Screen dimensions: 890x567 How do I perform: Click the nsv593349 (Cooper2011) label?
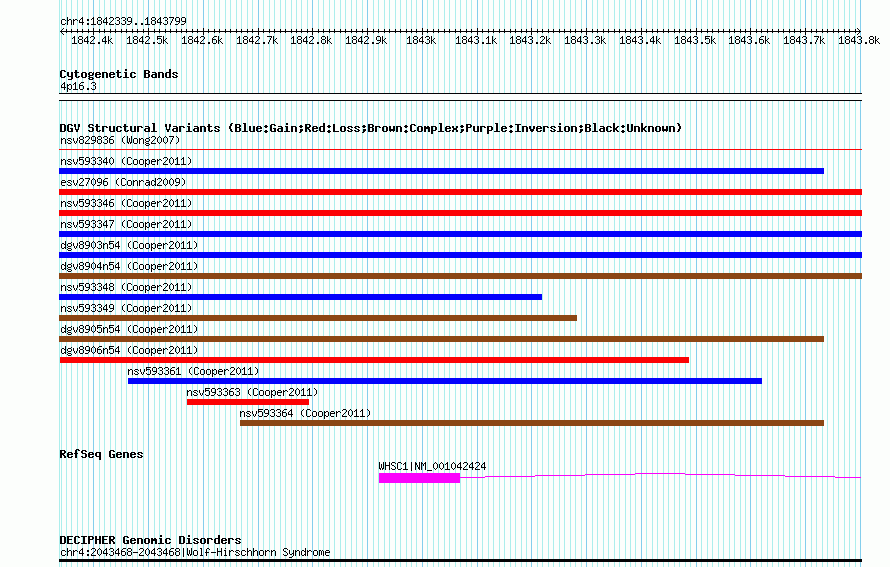126,309
